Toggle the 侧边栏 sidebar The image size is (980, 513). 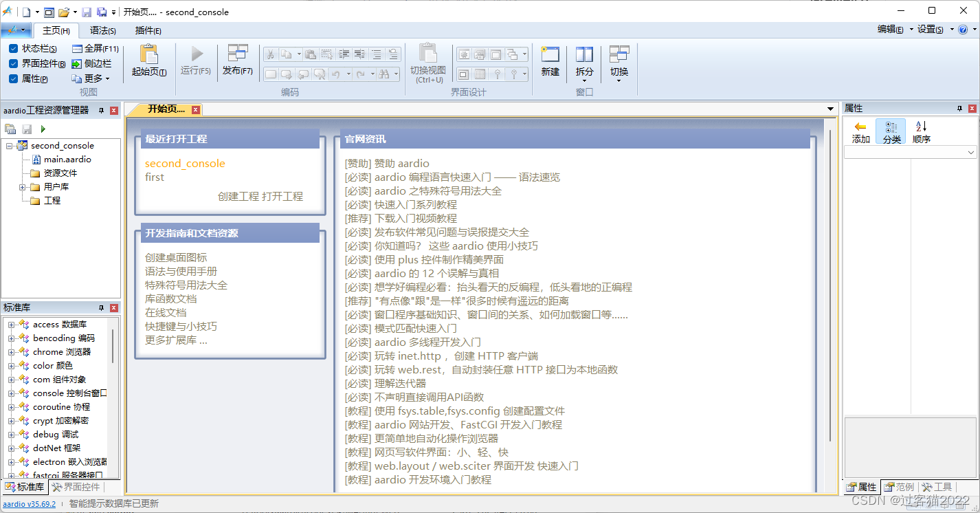pyautogui.click(x=91, y=63)
